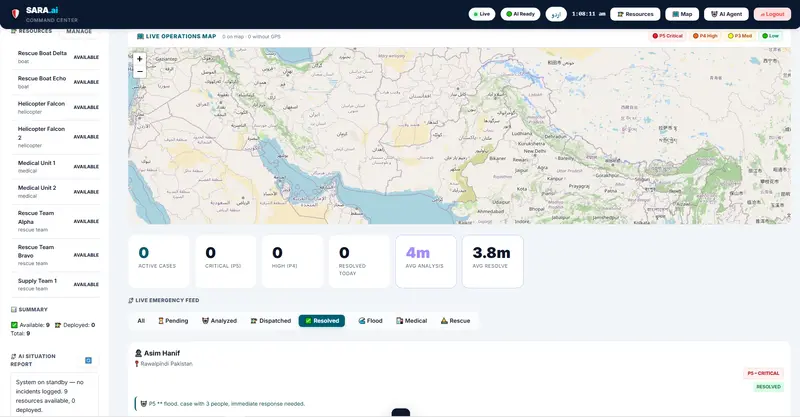The image size is (800, 417).
Task: Zoom in on the operations map
Action: pos(139,59)
